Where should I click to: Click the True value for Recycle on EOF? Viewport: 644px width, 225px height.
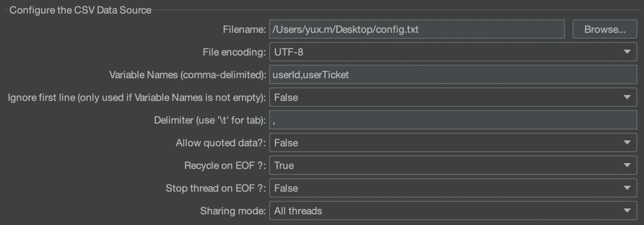(284, 166)
